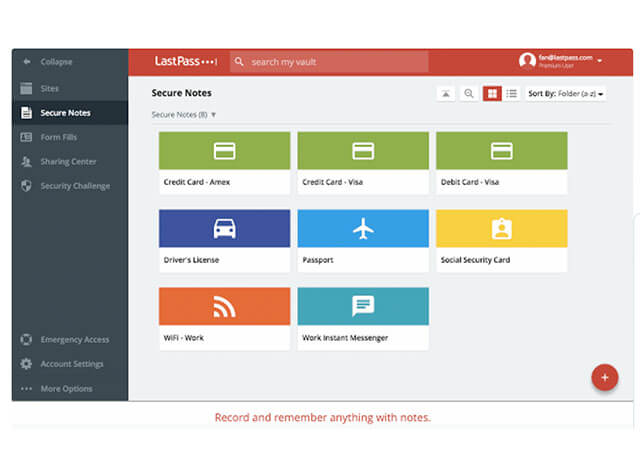Collapse the Secure Notes (8) folder
This screenshot has width=640, height=460.
(x=213, y=115)
